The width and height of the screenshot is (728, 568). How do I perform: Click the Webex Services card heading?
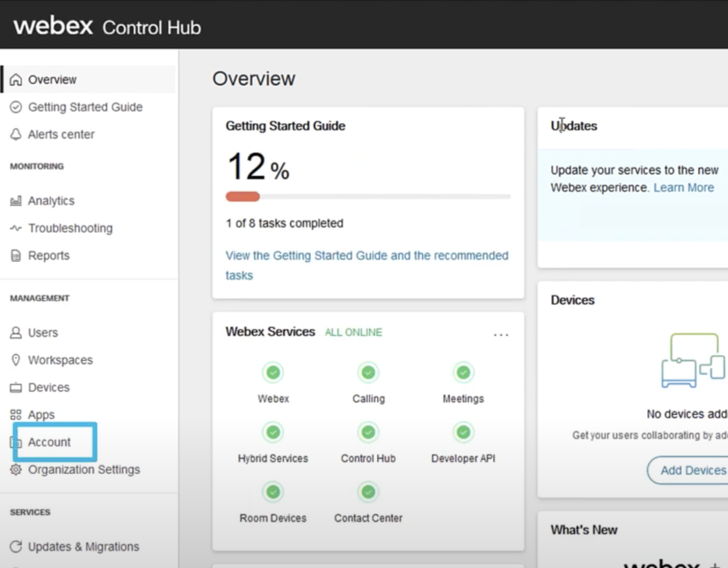tap(270, 332)
